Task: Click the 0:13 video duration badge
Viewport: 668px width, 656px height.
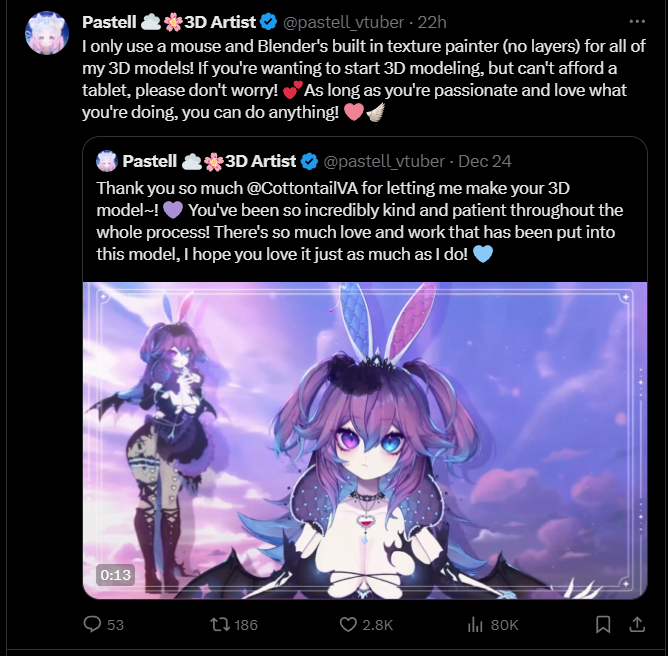Action: pos(115,575)
